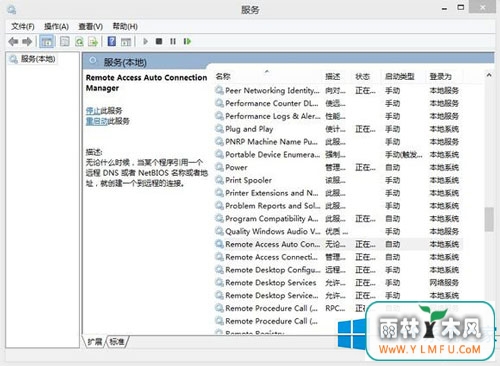Maximize the 服务 window
Viewport: 500px width, 366px height.
tap(461, 7)
